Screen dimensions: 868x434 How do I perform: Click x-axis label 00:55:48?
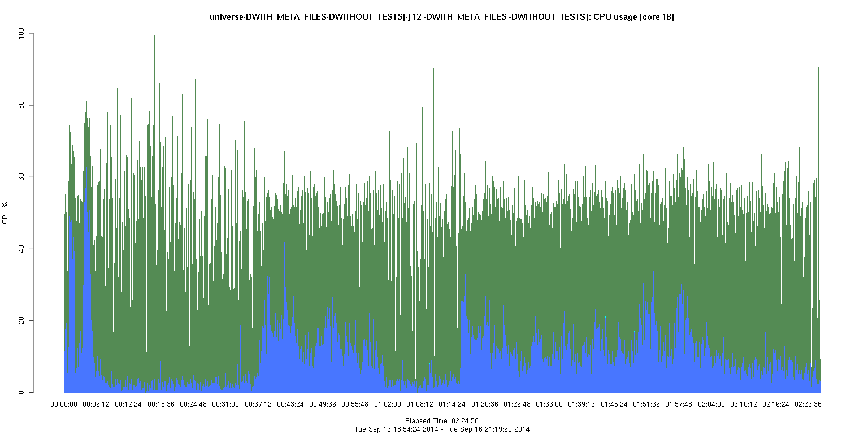pyautogui.click(x=355, y=405)
